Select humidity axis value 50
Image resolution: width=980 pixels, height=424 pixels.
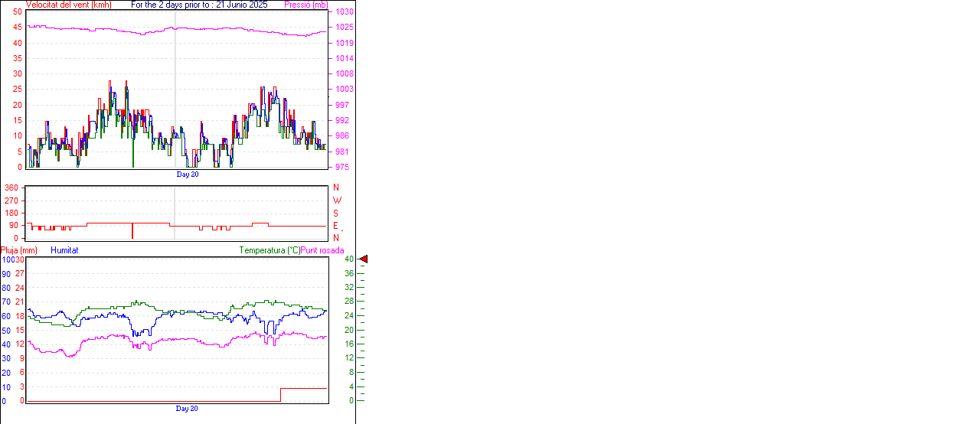6,331
